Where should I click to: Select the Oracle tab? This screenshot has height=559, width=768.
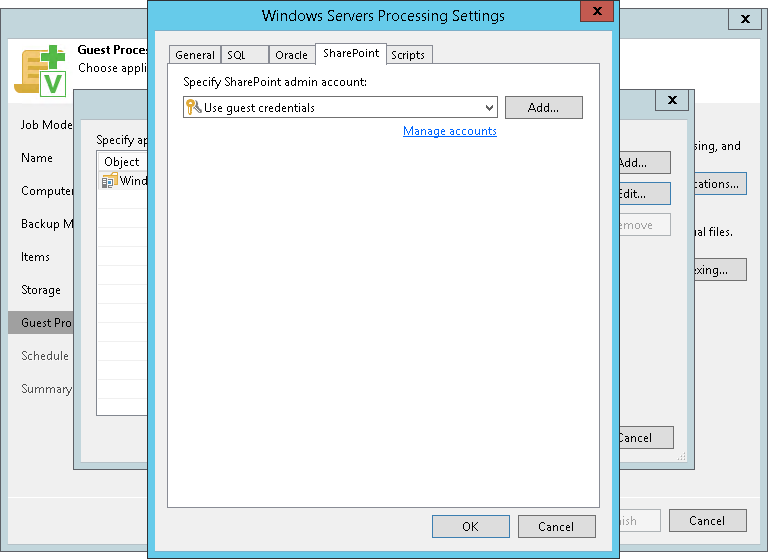pyautogui.click(x=291, y=55)
